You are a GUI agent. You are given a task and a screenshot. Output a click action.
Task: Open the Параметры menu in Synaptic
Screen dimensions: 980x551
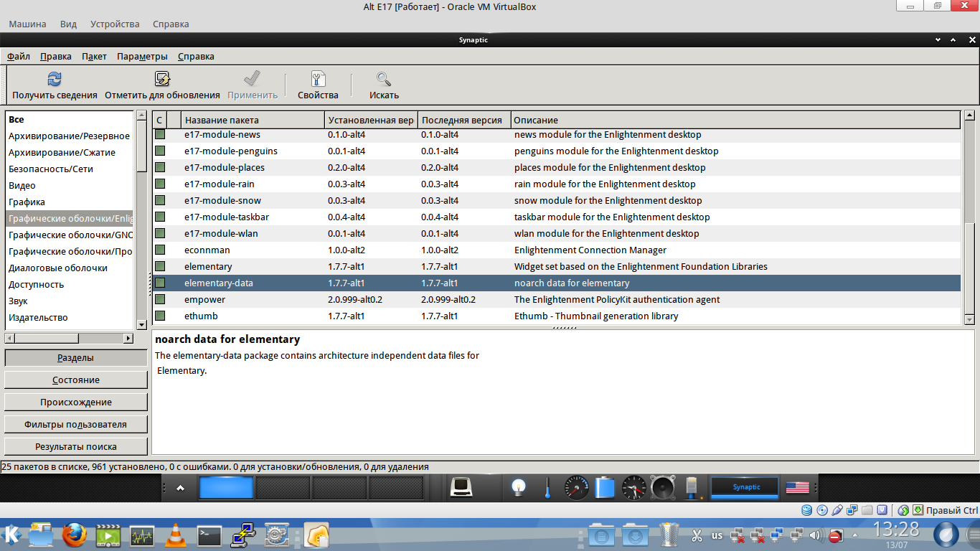click(142, 57)
